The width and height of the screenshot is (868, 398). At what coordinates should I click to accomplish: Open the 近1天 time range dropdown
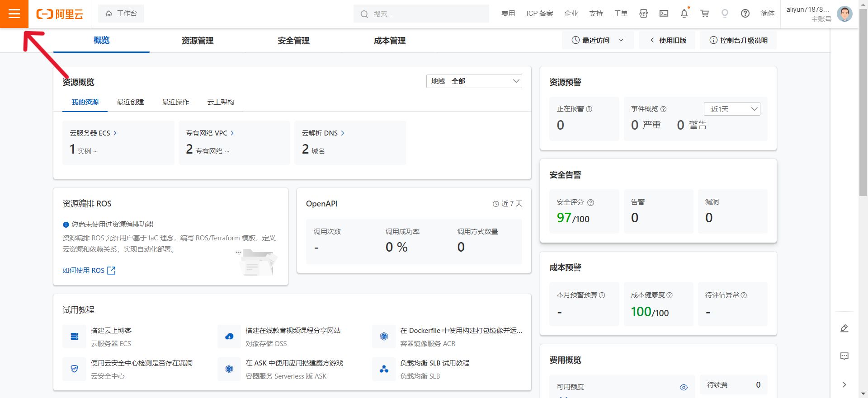point(732,109)
